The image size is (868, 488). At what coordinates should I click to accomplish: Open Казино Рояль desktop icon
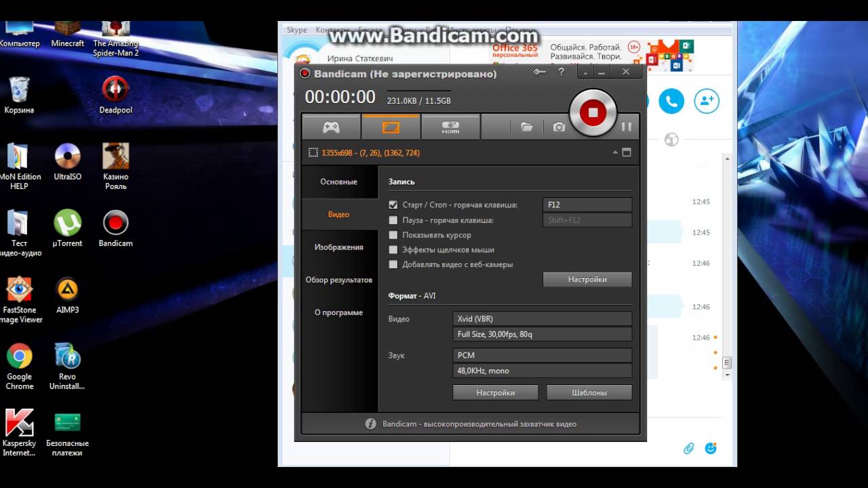coord(116,167)
